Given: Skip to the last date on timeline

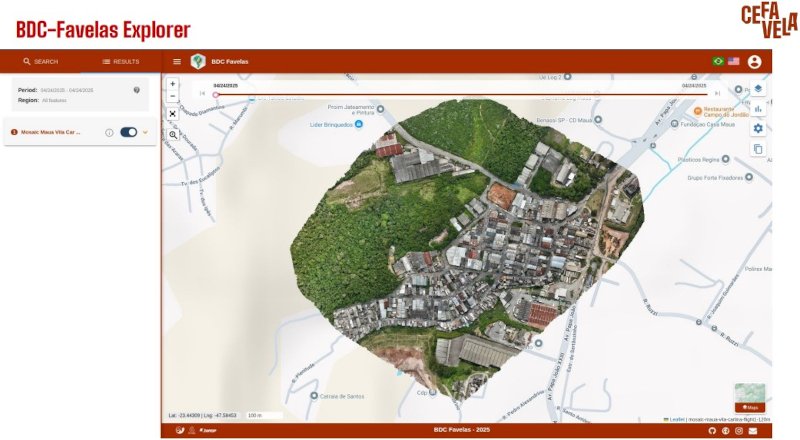Looking at the screenshot, I should point(717,94).
